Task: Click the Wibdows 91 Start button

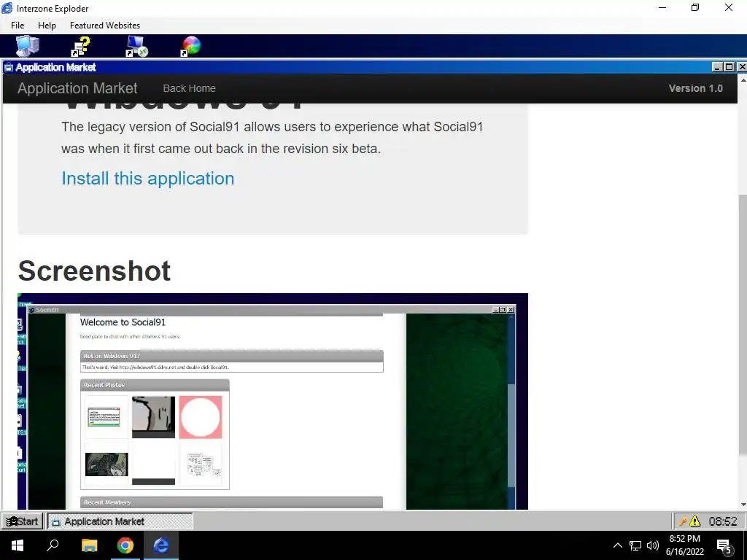Action: pos(22,521)
